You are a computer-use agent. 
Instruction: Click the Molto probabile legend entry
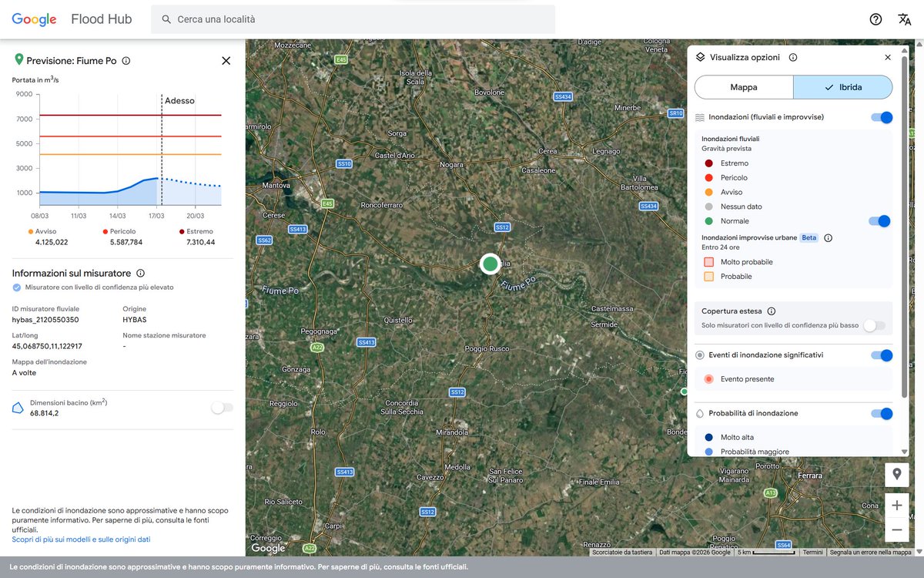pyautogui.click(x=747, y=262)
